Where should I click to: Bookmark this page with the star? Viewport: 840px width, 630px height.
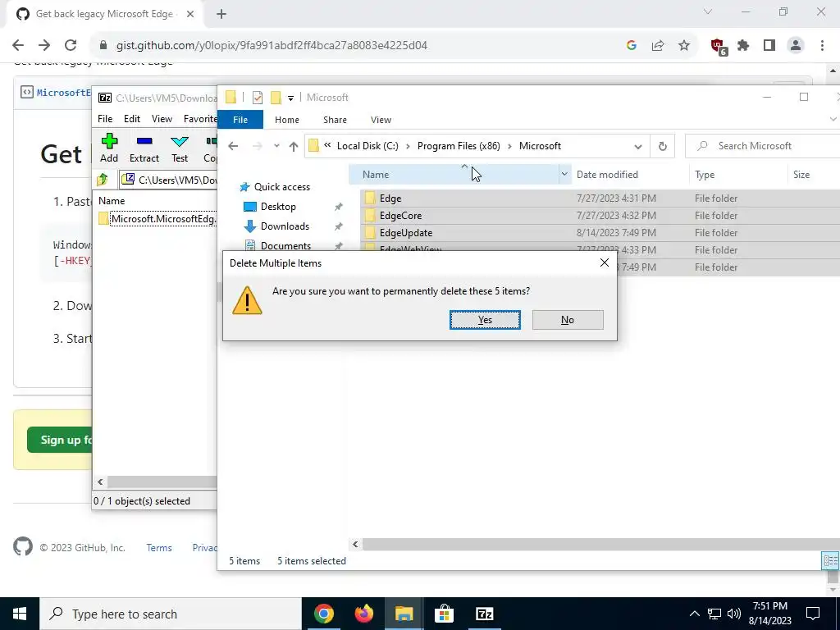(x=684, y=46)
